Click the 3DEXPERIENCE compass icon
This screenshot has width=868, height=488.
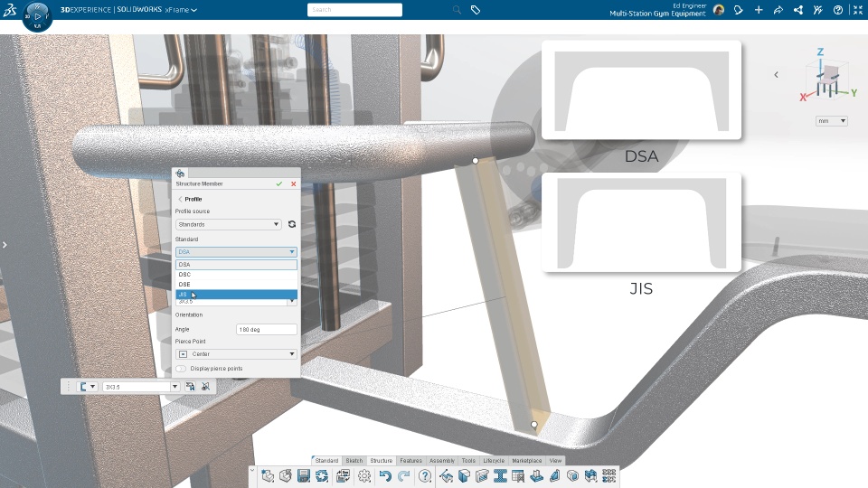37,16
